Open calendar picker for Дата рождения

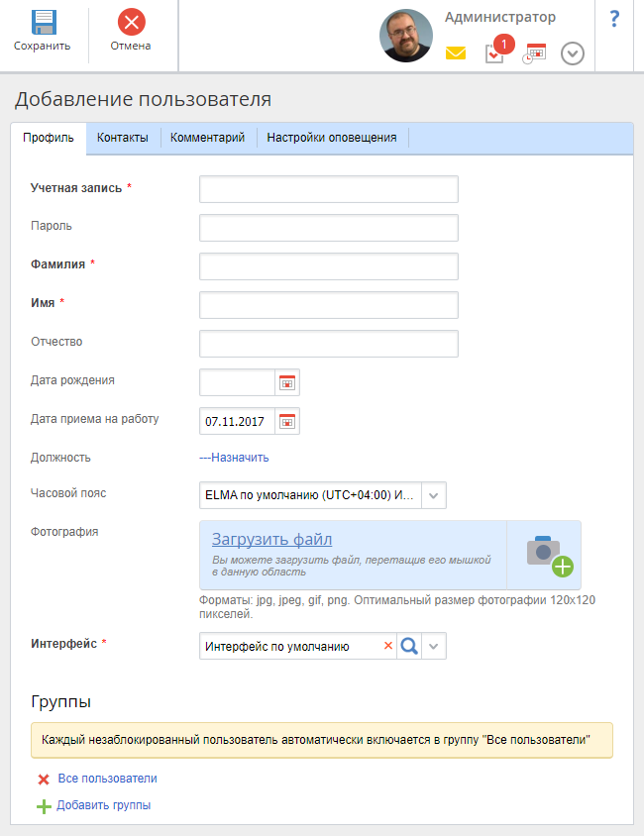pyautogui.click(x=287, y=382)
